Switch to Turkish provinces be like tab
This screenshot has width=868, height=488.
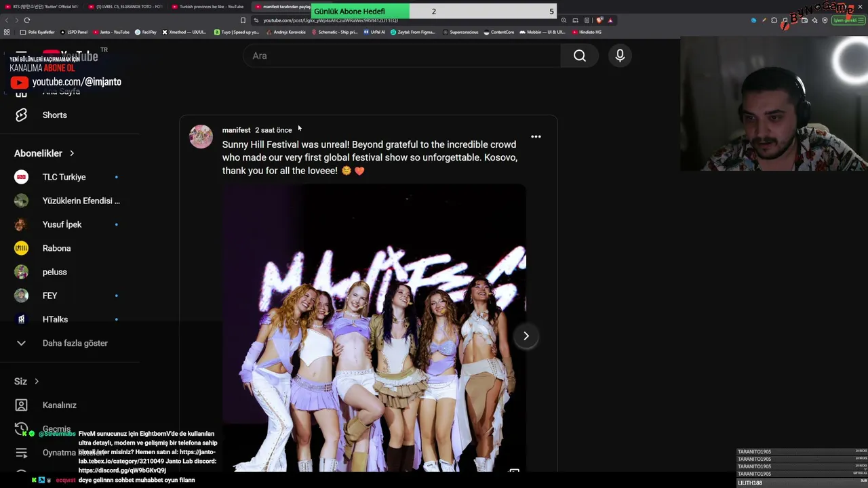[210, 7]
